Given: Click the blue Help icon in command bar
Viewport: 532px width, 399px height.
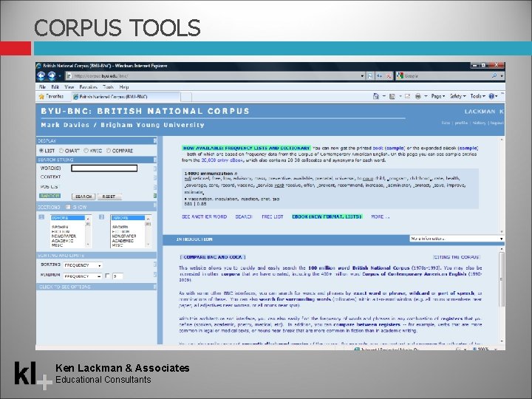Looking at the screenshot, I should click(x=491, y=96).
